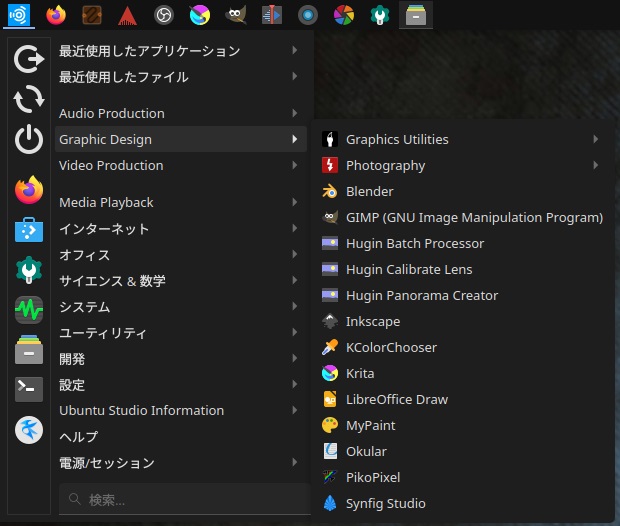This screenshot has width=620, height=526.
Task: Launch GIMP from the top panel
Action: [x=236, y=15]
